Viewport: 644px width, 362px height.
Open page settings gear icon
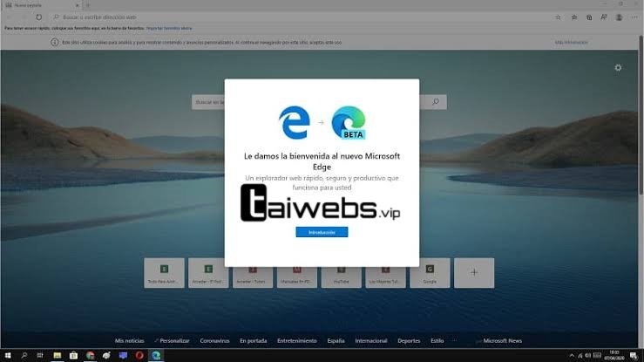pos(618,68)
